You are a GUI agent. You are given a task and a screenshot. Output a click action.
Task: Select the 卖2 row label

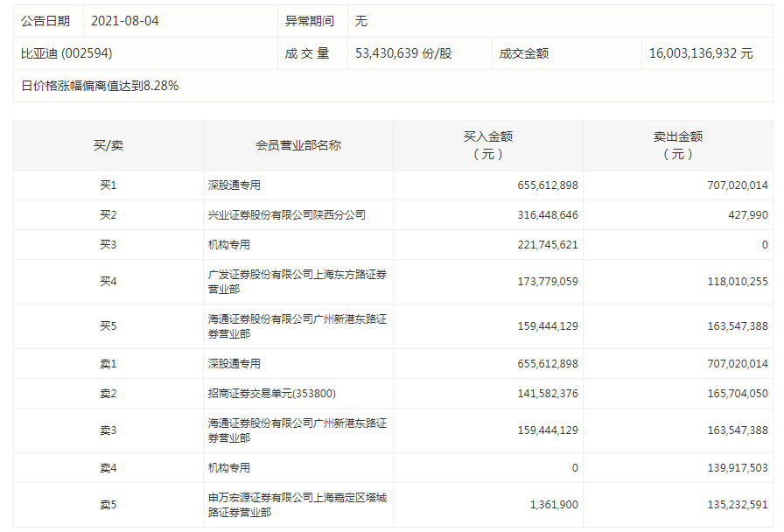[x=108, y=394]
